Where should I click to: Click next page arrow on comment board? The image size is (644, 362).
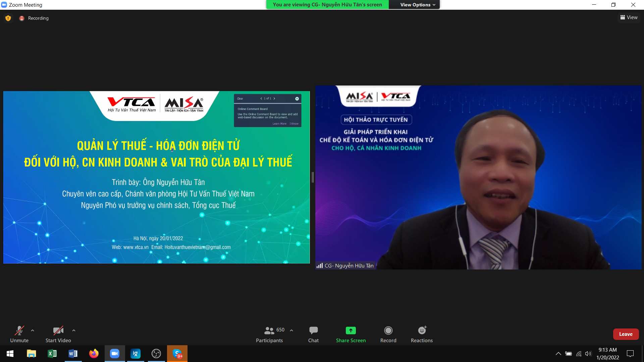tap(274, 99)
